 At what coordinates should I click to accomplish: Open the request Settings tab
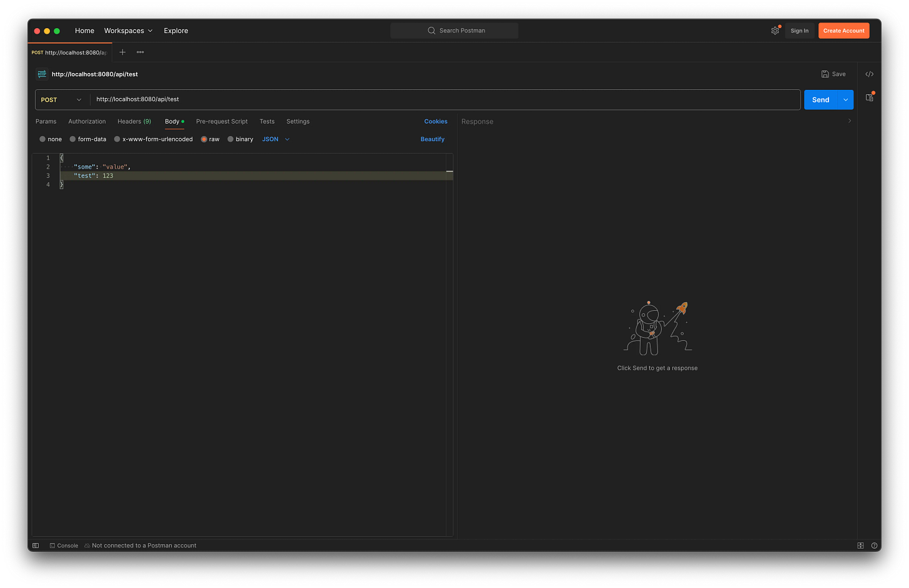click(298, 122)
